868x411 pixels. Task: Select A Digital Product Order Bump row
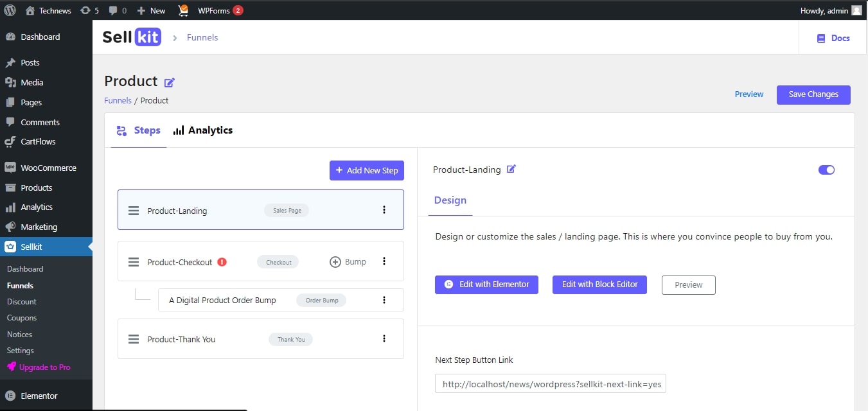[281, 300]
